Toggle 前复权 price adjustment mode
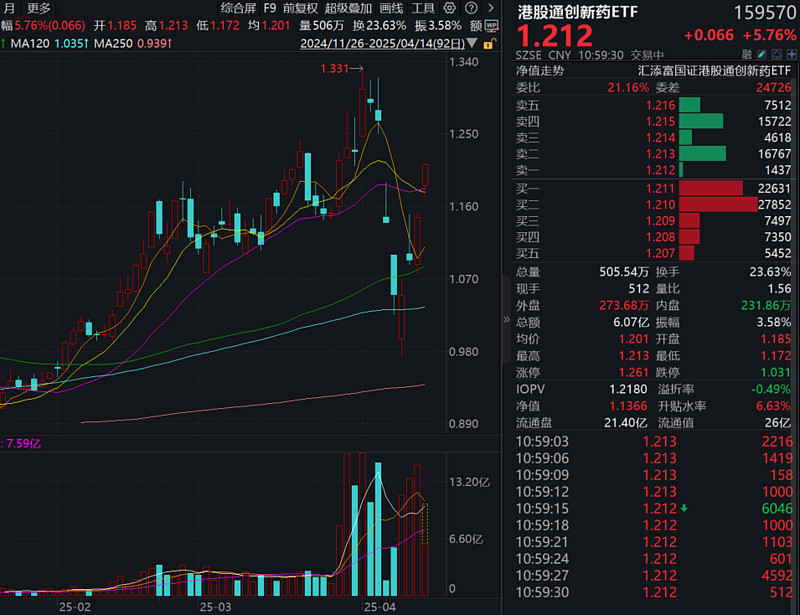The image size is (800, 615). pos(301,8)
